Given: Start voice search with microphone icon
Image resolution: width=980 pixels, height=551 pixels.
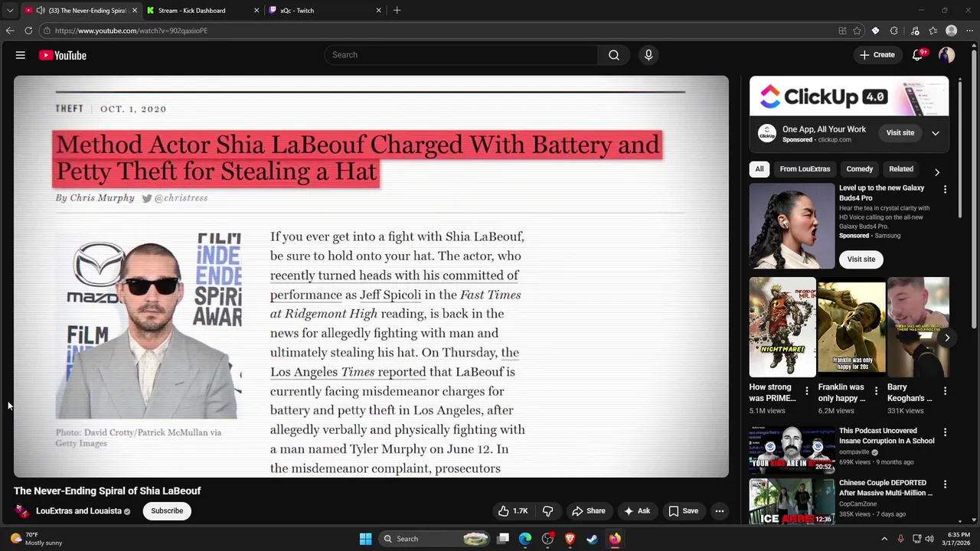Looking at the screenshot, I should pyautogui.click(x=648, y=55).
